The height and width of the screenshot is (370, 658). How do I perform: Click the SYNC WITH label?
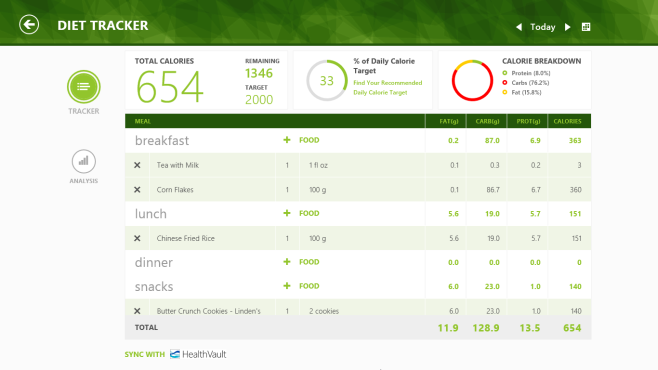144,354
